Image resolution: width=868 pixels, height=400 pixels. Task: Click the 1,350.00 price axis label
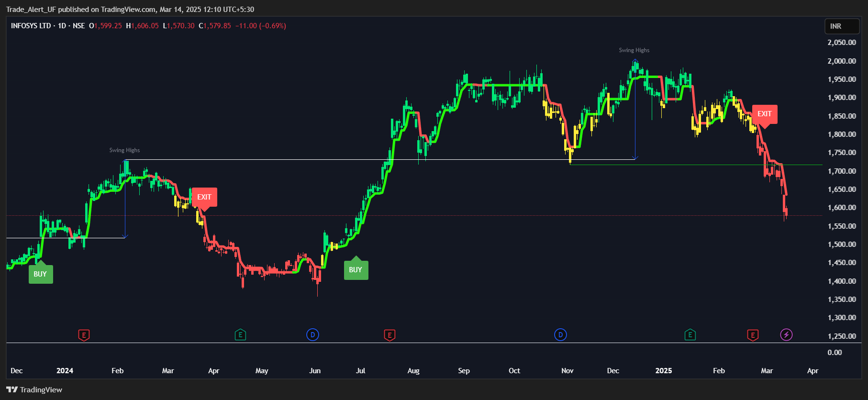click(x=842, y=300)
